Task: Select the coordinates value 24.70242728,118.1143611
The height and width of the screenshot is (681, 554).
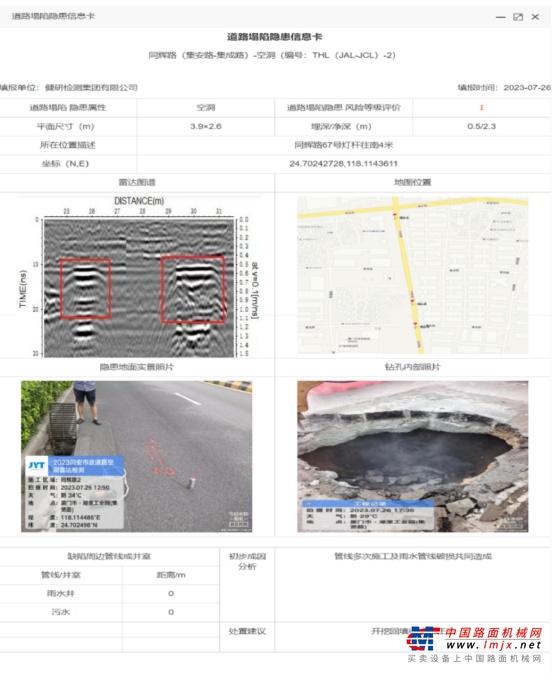Action: (343, 164)
